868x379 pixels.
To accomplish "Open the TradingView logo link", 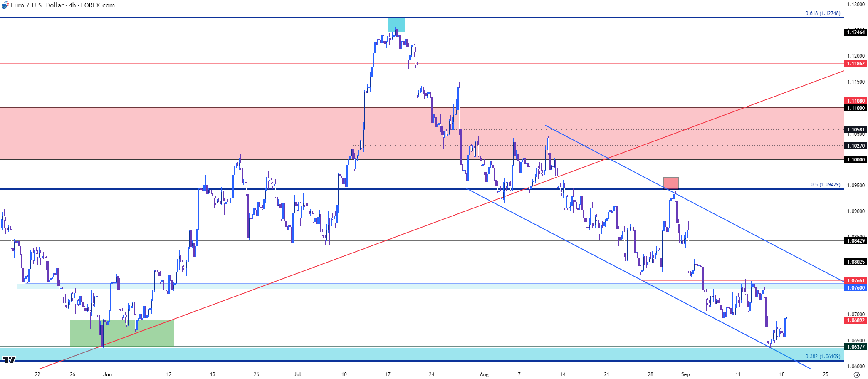I will pyautogui.click(x=9, y=359).
